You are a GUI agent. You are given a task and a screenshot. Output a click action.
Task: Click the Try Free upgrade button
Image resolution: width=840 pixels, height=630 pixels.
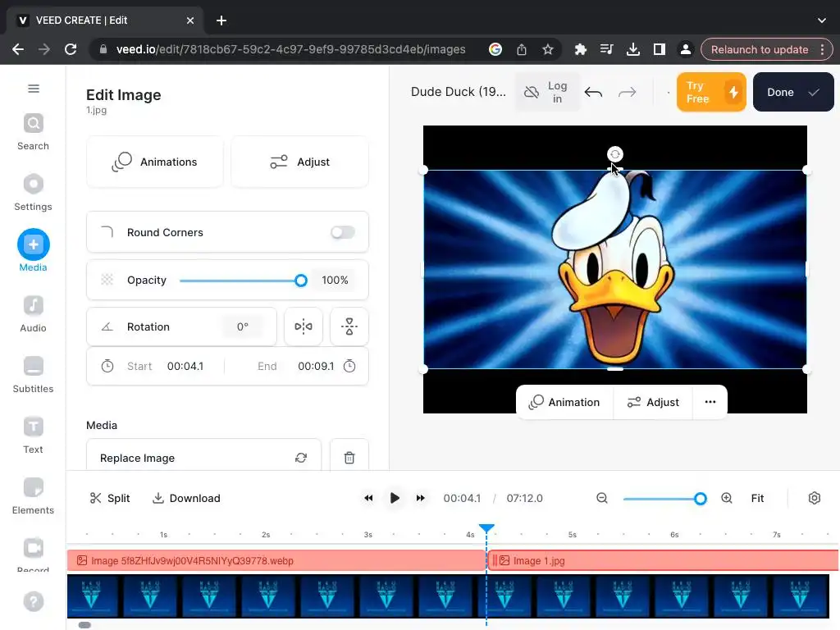click(x=711, y=92)
